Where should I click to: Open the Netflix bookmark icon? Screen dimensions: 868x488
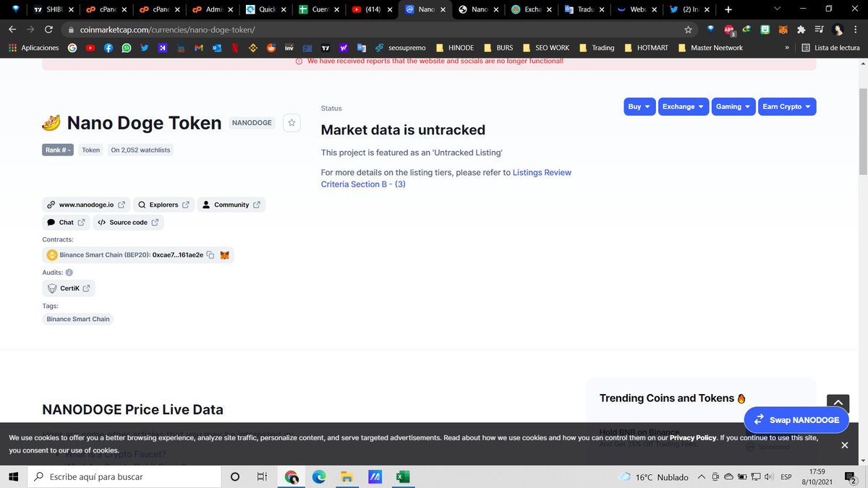click(235, 48)
